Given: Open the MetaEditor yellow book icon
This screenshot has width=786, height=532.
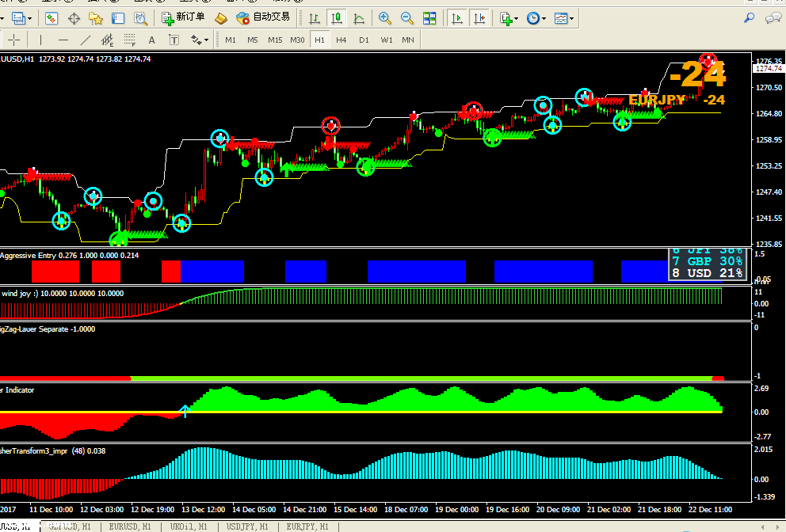Looking at the screenshot, I should pos(220,19).
